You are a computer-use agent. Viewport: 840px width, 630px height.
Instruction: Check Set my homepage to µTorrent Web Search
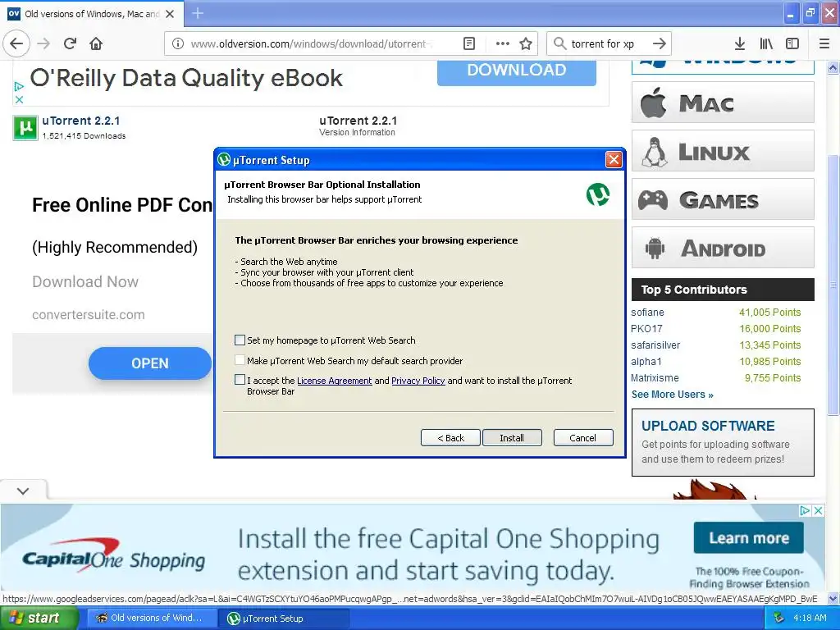point(240,340)
